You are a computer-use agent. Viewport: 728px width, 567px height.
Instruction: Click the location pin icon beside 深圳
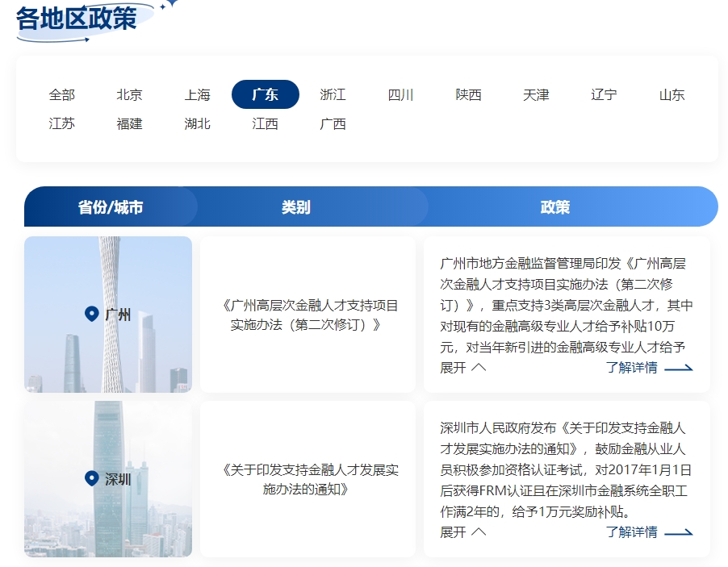[x=91, y=477]
